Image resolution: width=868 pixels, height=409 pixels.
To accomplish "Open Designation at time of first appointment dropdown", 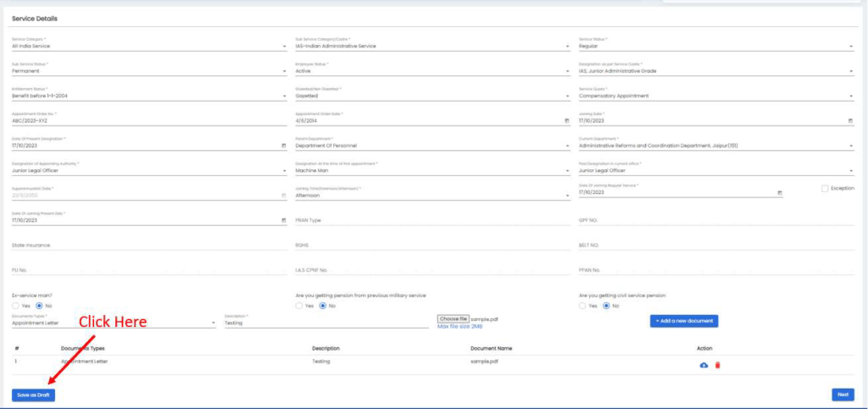I will (432, 171).
